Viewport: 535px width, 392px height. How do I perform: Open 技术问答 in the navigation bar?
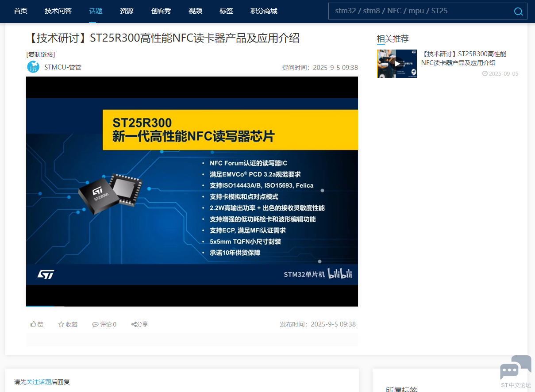tap(58, 11)
